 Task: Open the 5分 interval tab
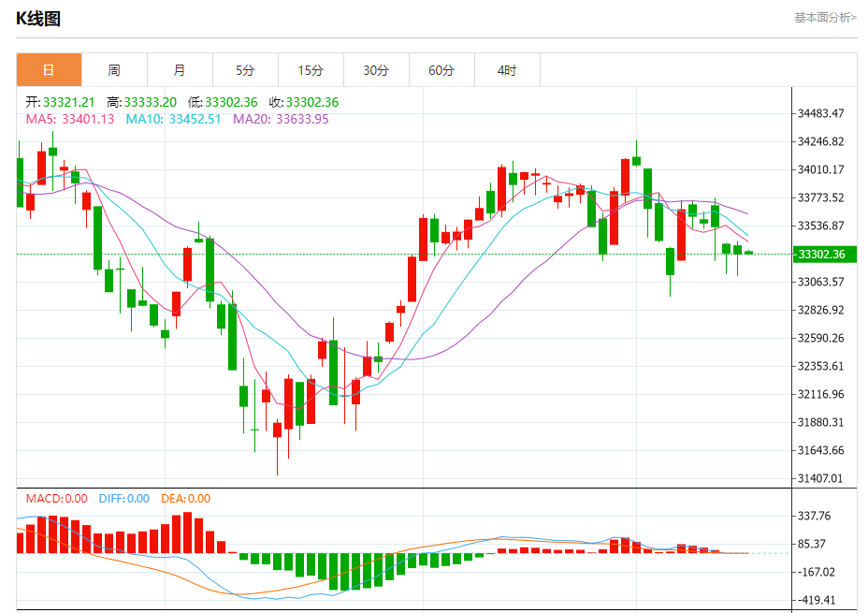245,70
